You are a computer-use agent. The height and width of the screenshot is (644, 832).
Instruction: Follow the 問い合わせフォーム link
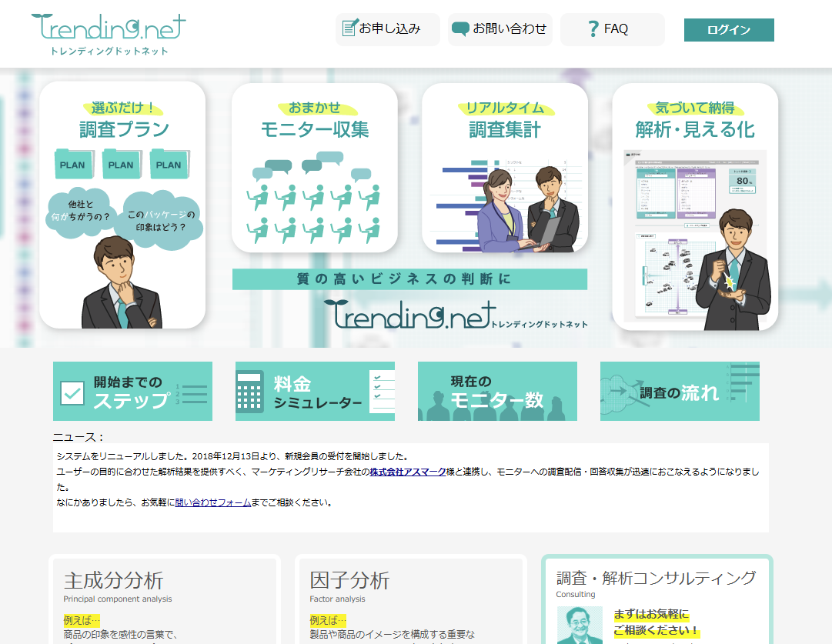point(213,502)
